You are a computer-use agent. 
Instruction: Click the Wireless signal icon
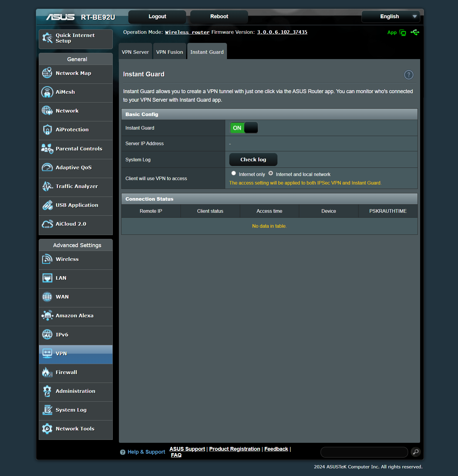47,259
